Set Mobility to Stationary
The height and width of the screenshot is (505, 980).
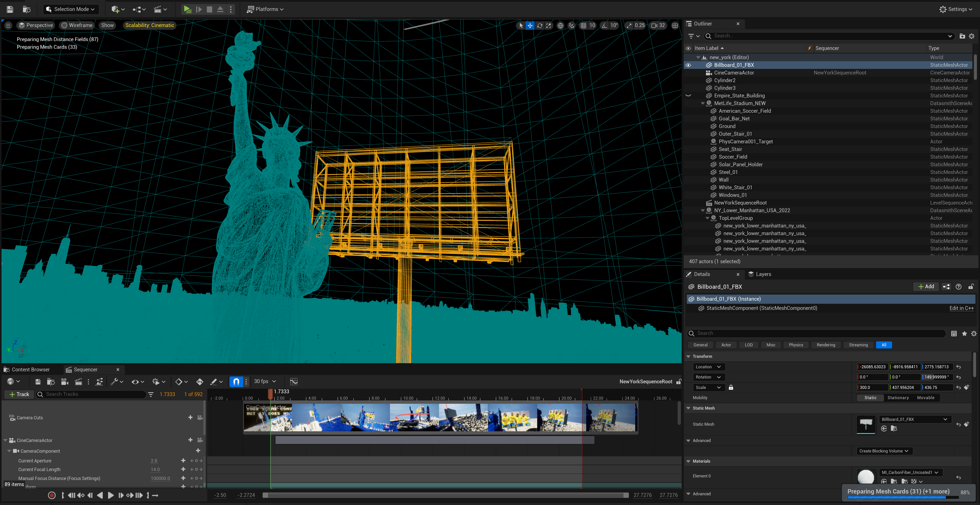coord(898,398)
